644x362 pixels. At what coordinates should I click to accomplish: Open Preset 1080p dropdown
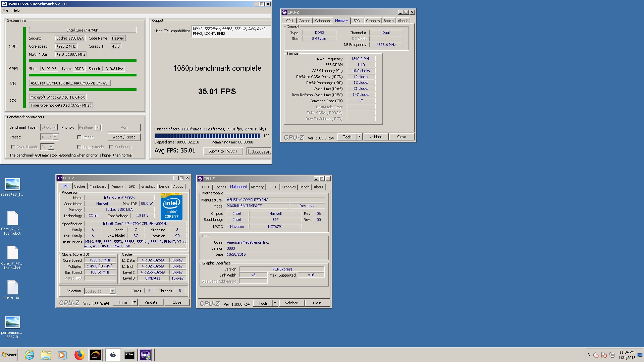[x=49, y=137]
